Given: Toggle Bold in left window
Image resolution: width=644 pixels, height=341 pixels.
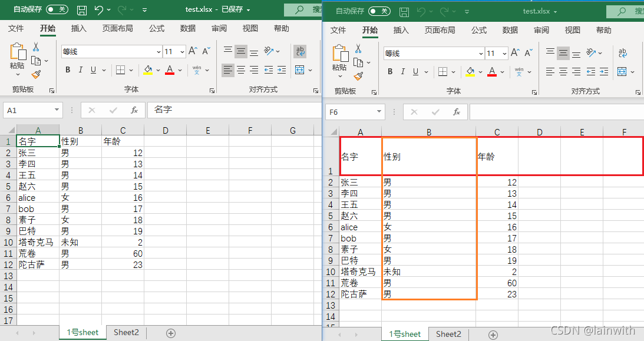Looking at the screenshot, I should coord(68,69).
